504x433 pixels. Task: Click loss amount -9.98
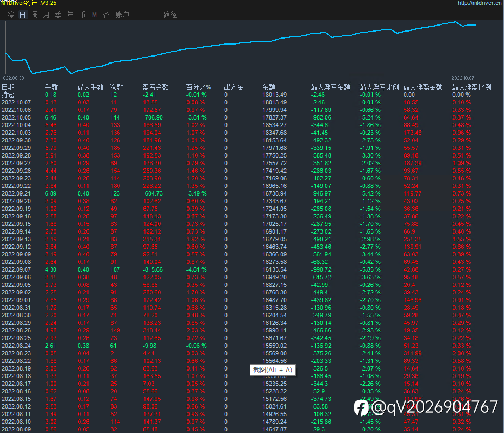point(149,346)
